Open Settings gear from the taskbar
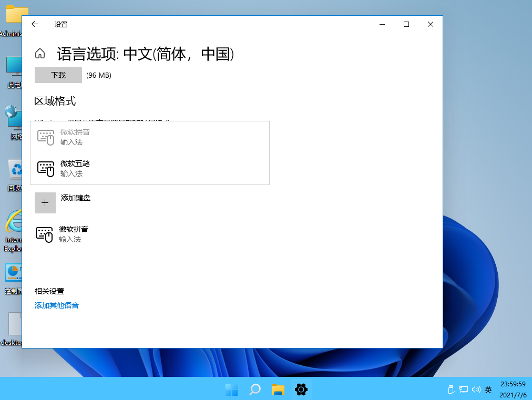Image resolution: width=532 pixels, height=400 pixels. (x=301, y=389)
